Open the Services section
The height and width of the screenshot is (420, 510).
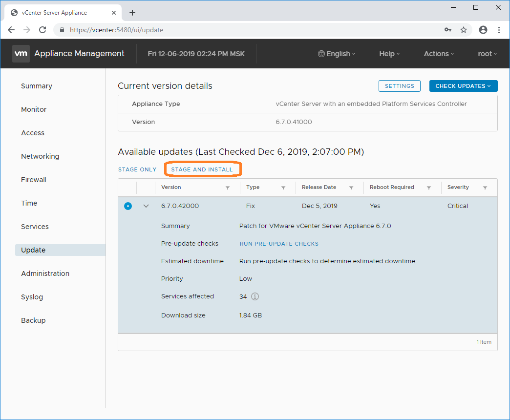(35, 227)
